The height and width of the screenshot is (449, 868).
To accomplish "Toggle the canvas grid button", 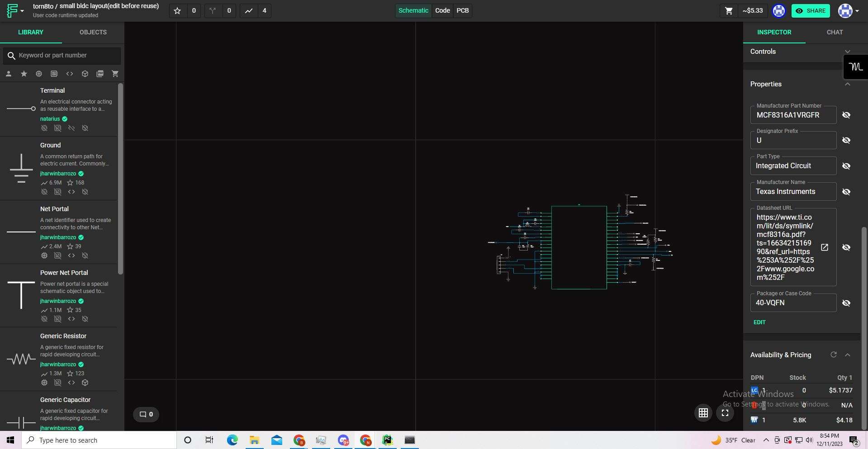I will point(703,413).
